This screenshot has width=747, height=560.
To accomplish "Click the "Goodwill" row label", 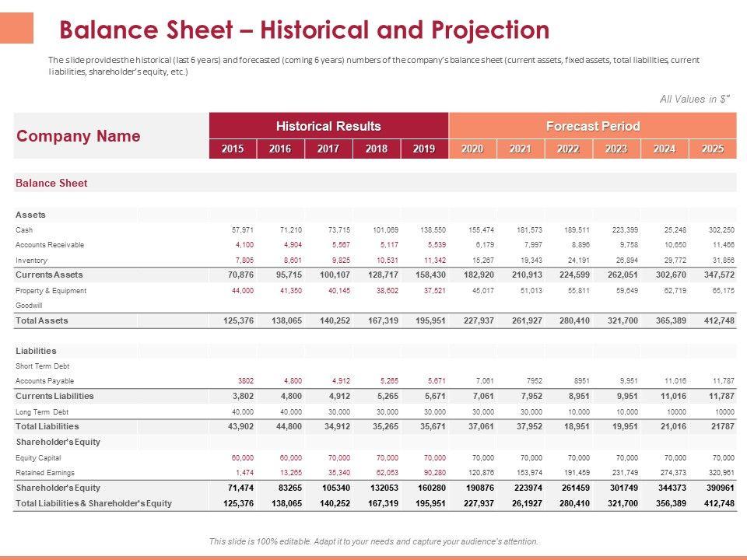I will tap(30, 306).
